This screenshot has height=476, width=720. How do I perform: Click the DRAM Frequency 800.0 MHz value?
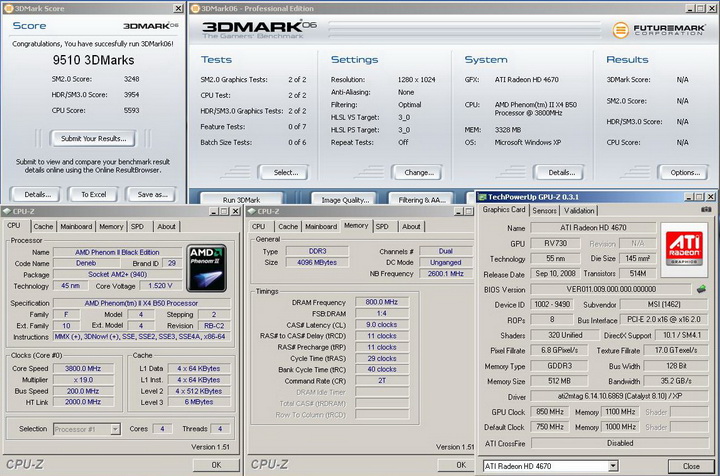[x=382, y=302]
